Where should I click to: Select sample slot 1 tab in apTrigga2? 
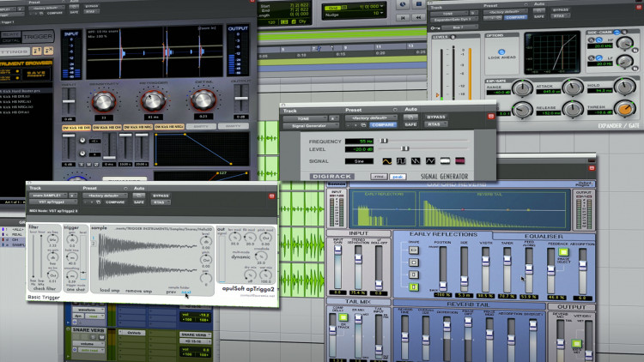(x=94, y=238)
